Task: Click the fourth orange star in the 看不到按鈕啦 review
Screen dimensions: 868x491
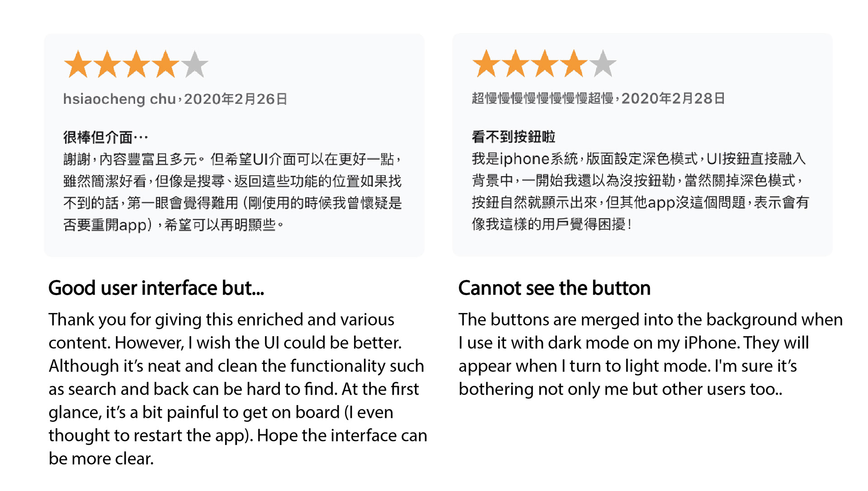Action: pyautogui.click(x=574, y=64)
